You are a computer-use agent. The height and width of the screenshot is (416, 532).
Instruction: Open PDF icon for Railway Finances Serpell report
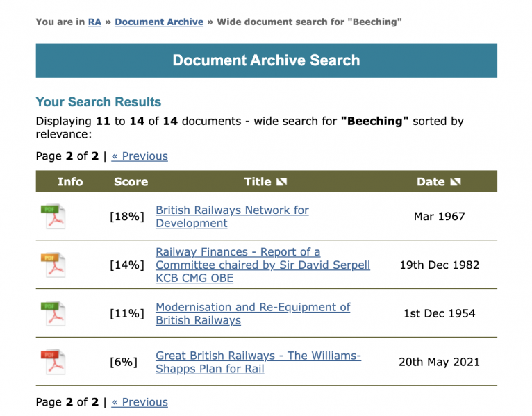[x=53, y=265]
